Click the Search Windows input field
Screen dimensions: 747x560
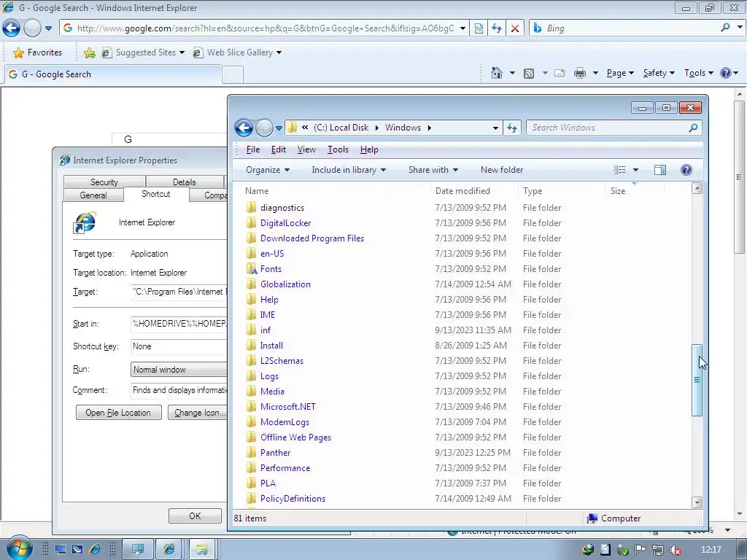point(608,128)
